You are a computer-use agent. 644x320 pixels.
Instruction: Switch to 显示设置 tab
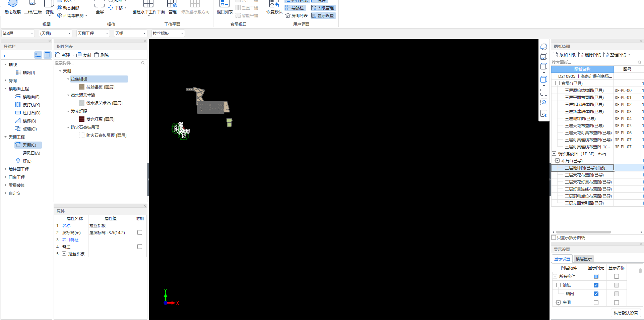click(x=562, y=259)
